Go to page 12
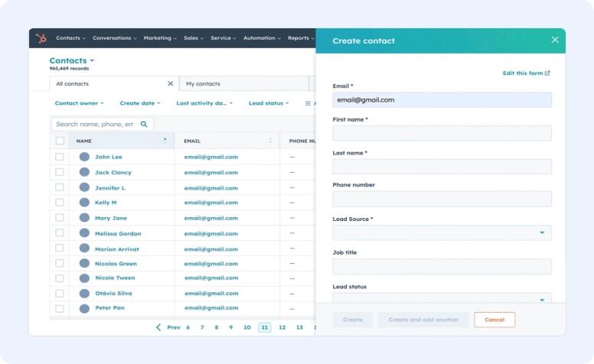 (x=282, y=327)
